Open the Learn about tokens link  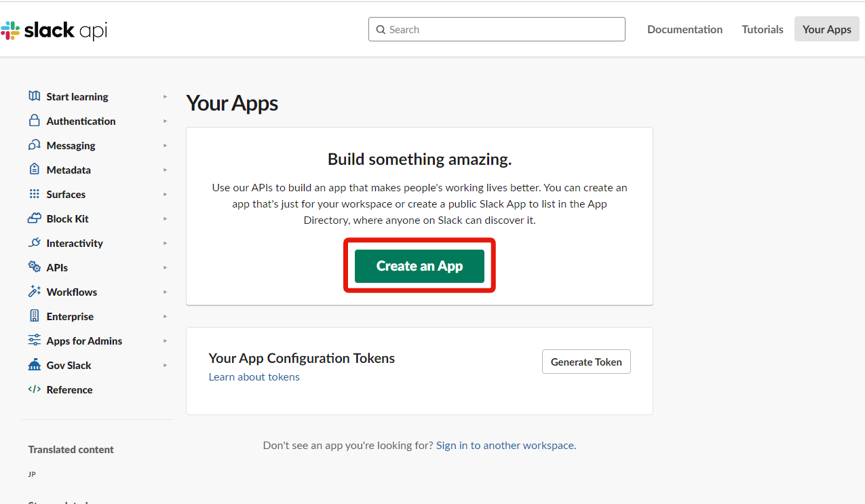pos(254,376)
